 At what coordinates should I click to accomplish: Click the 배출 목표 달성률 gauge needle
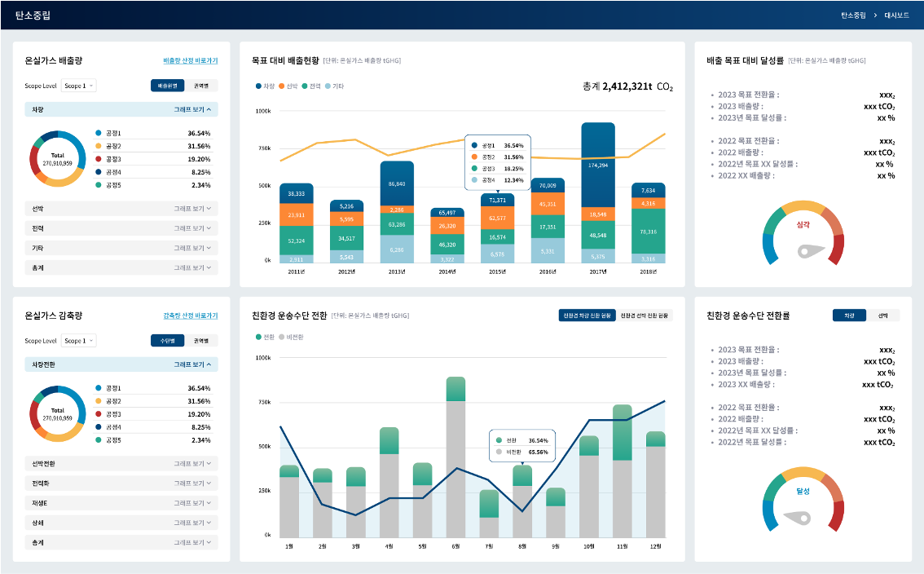(x=805, y=251)
